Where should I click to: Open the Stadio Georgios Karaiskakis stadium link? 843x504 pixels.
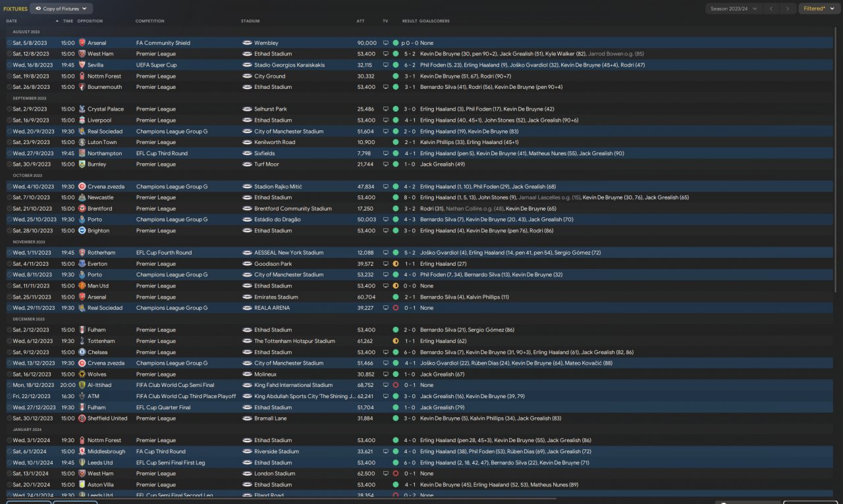(289, 65)
